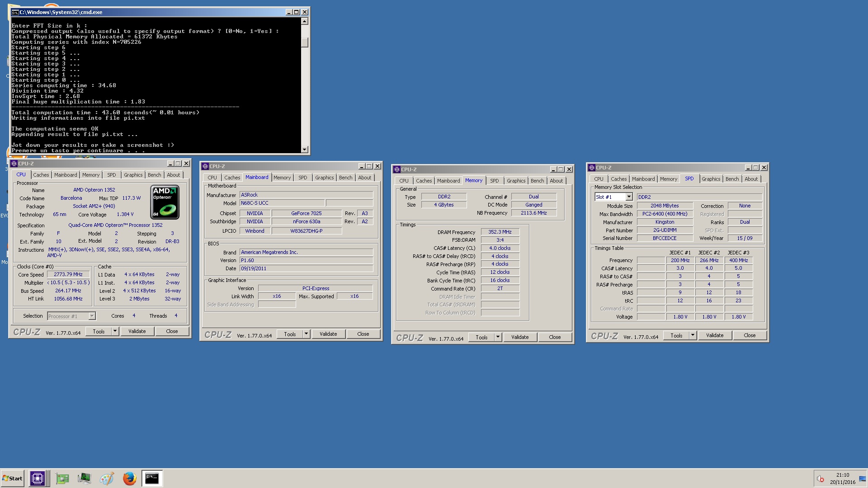Open GPU-Z graphics card icon in taskbar
The width and height of the screenshot is (868, 488).
coord(62,478)
